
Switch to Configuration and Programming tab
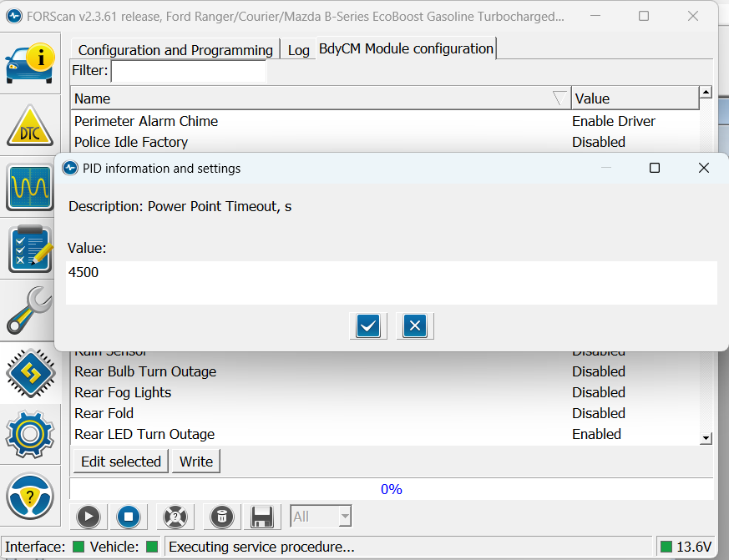click(175, 50)
